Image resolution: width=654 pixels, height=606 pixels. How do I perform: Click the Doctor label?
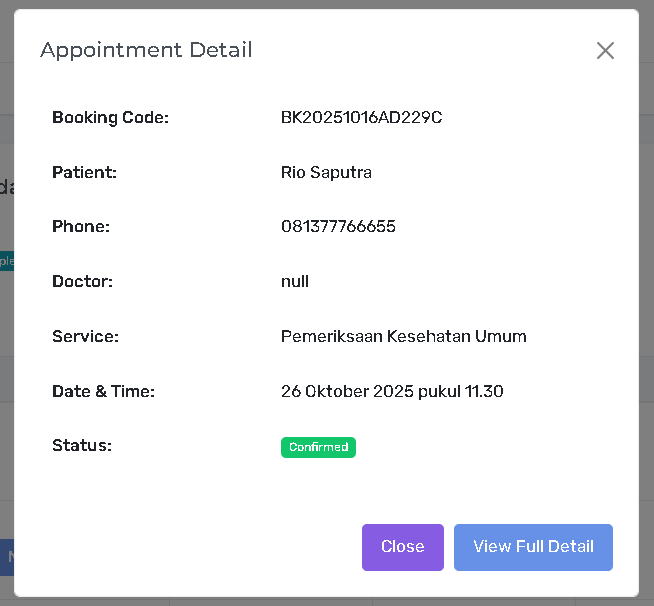(x=82, y=281)
